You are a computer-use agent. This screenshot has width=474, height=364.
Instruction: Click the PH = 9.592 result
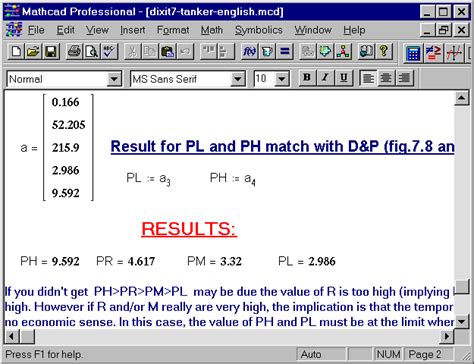pyautogui.click(x=50, y=261)
